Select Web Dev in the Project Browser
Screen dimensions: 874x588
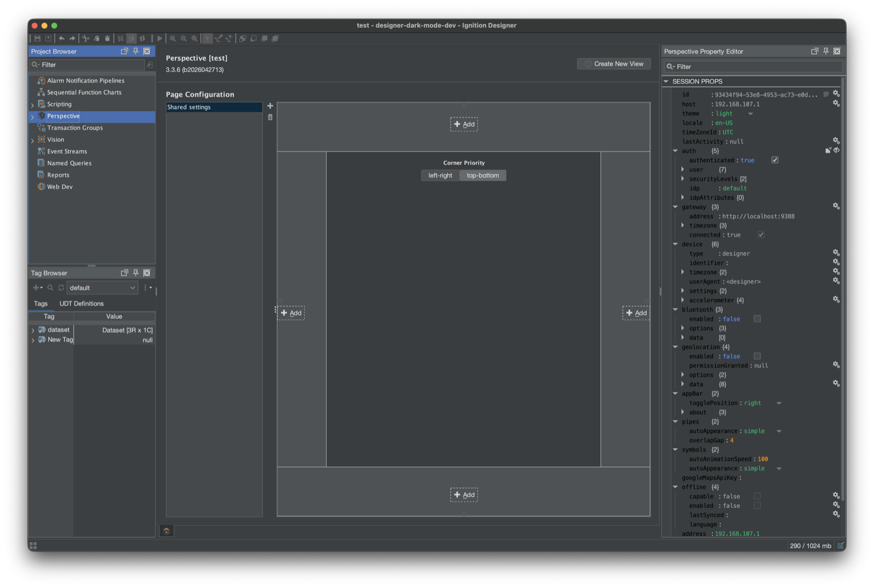[x=60, y=187]
